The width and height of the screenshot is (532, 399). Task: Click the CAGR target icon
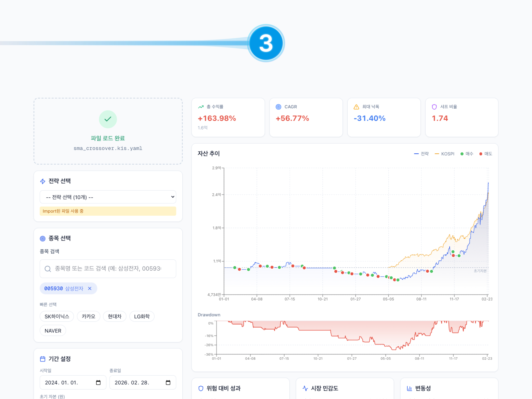278,107
